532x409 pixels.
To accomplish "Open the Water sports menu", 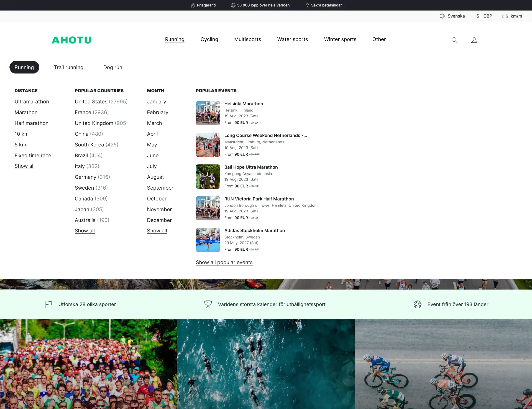I will click(x=292, y=39).
